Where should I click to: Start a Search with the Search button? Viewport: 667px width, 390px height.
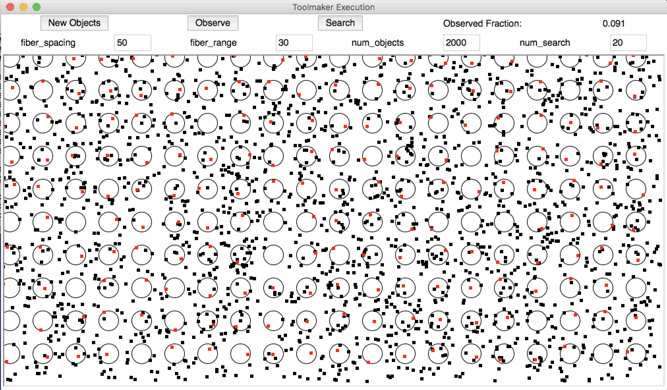point(340,23)
